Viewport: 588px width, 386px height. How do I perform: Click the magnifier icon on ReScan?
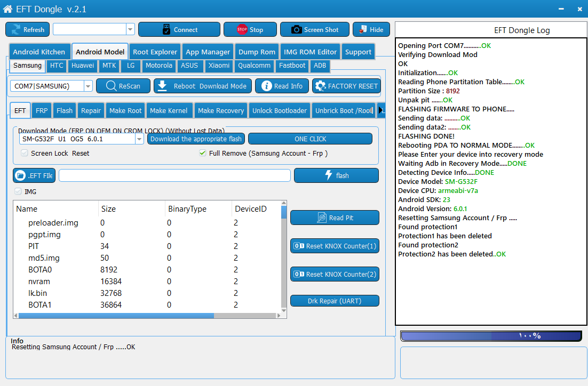(x=112, y=86)
